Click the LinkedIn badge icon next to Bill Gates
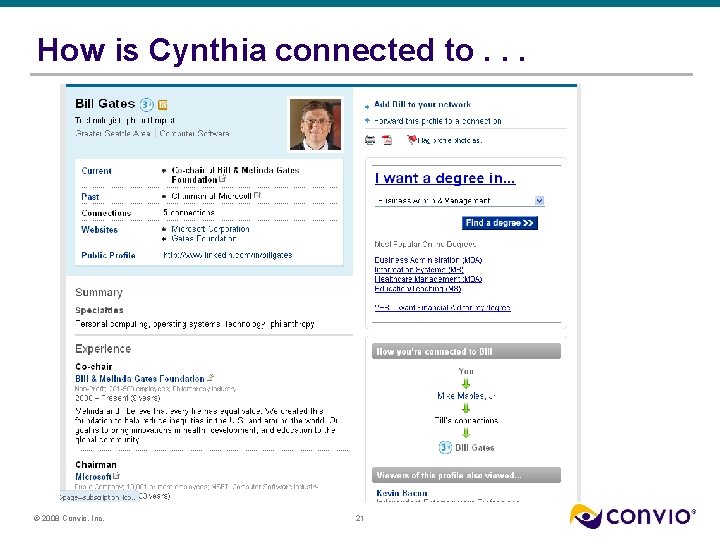Image resolution: width=720 pixels, height=540 pixels. tap(163, 105)
